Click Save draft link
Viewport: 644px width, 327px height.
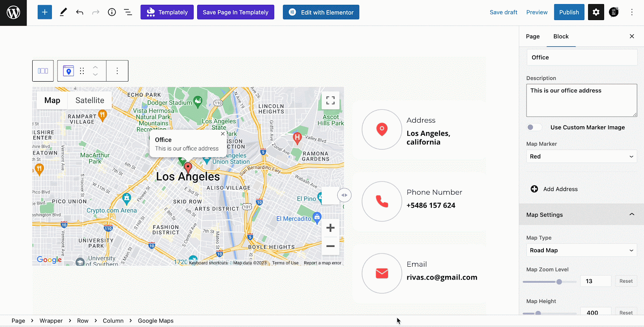coord(504,12)
